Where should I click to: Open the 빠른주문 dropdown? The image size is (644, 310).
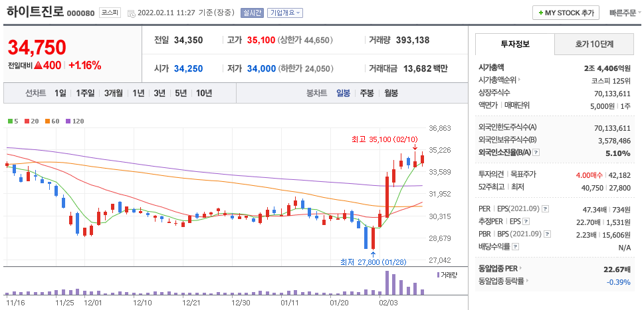tap(625, 13)
